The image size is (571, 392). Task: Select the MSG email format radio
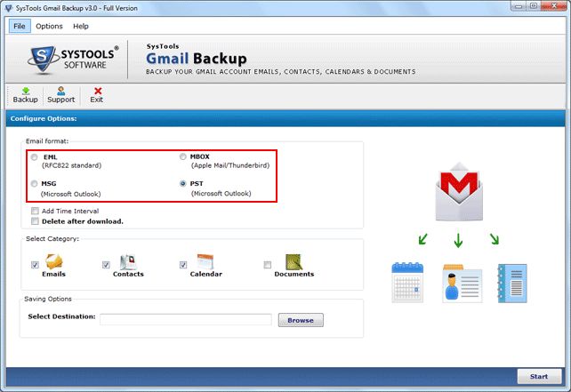click(34, 183)
